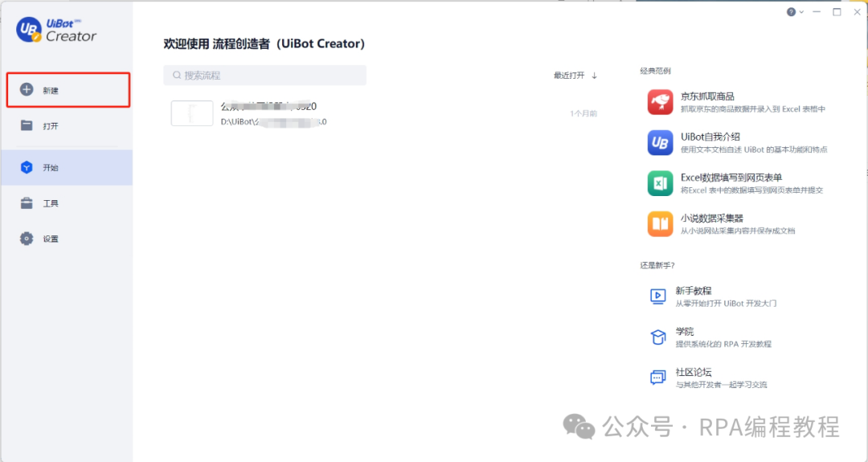Click the orange book icon for 小说数据采集器

660,224
